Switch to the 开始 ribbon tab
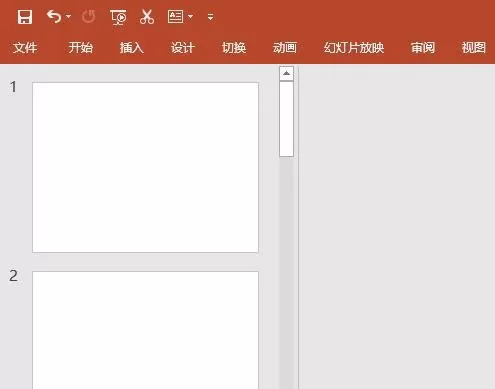The width and height of the screenshot is (495, 389). point(80,48)
